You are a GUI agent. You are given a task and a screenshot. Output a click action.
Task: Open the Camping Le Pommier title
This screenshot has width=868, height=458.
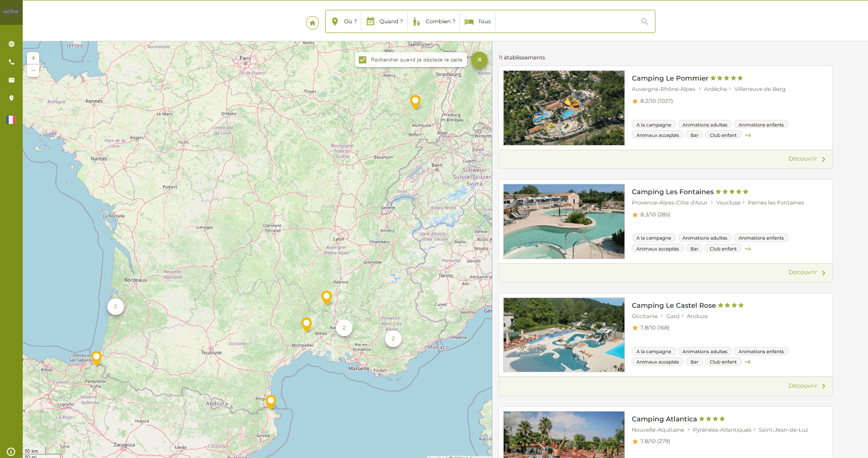[670, 78]
